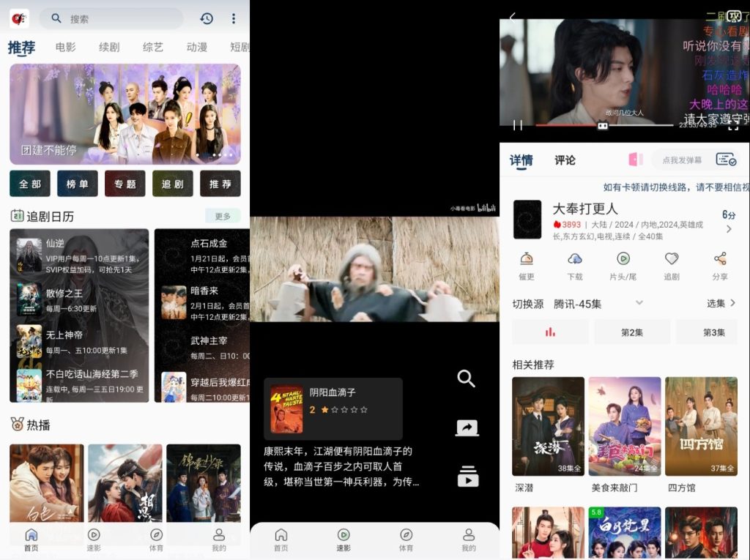Switch to the 电影 tab
This screenshot has height=560, width=750.
click(x=65, y=47)
